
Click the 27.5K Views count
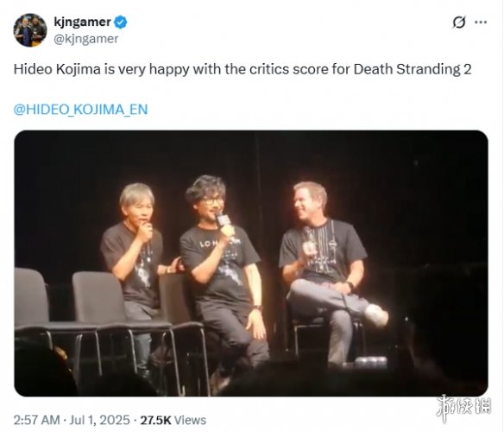pyautogui.click(x=173, y=420)
